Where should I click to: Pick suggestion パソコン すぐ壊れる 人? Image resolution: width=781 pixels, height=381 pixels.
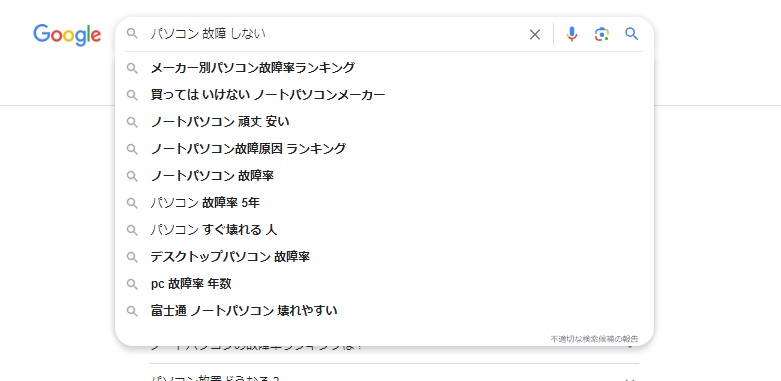[384, 230]
